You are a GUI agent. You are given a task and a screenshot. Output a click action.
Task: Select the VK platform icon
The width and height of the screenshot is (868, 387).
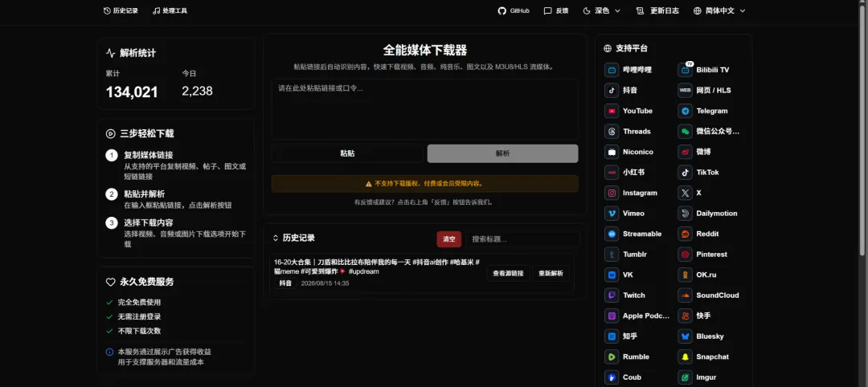point(612,275)
